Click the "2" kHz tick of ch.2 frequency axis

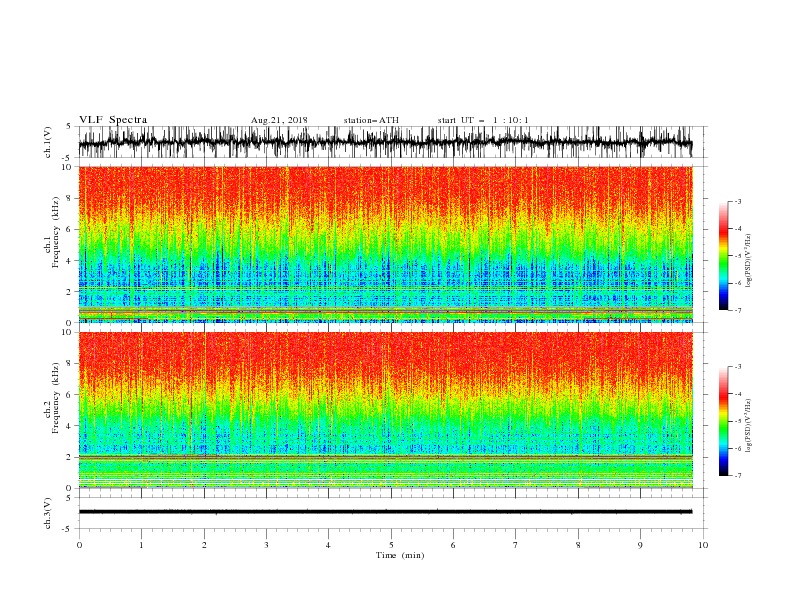pos(70,457)
